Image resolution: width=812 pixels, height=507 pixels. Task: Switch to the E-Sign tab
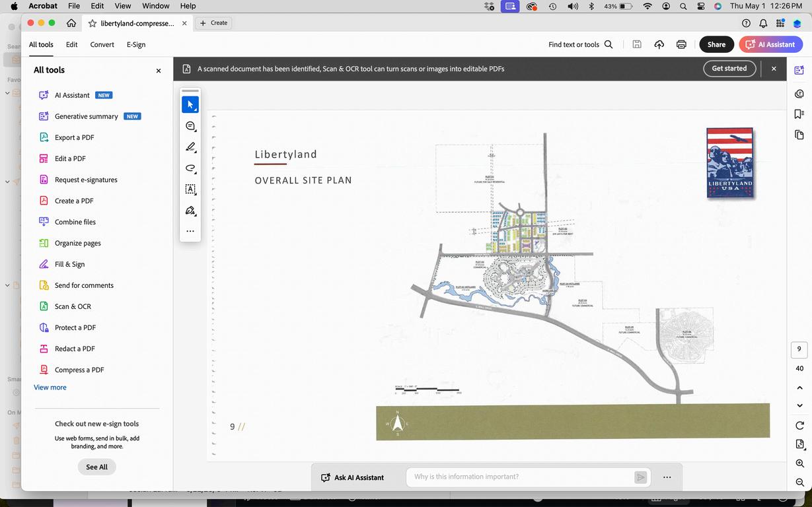[136, 45]
